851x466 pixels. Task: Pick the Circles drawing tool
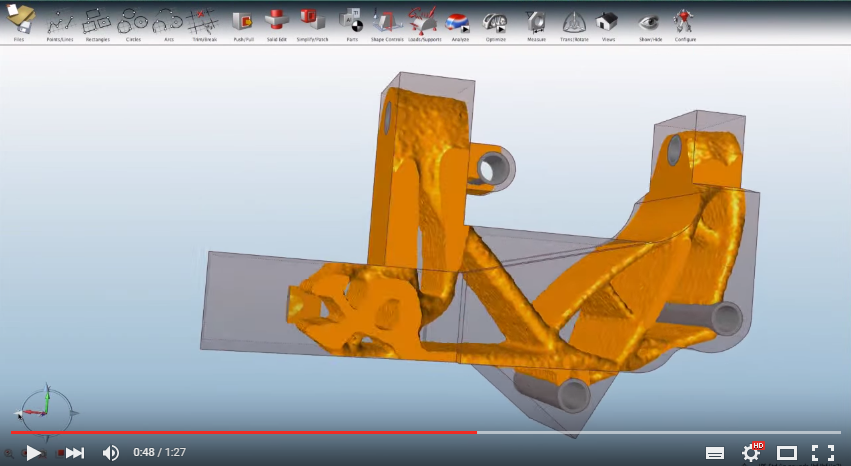click(x=132, y=20)
